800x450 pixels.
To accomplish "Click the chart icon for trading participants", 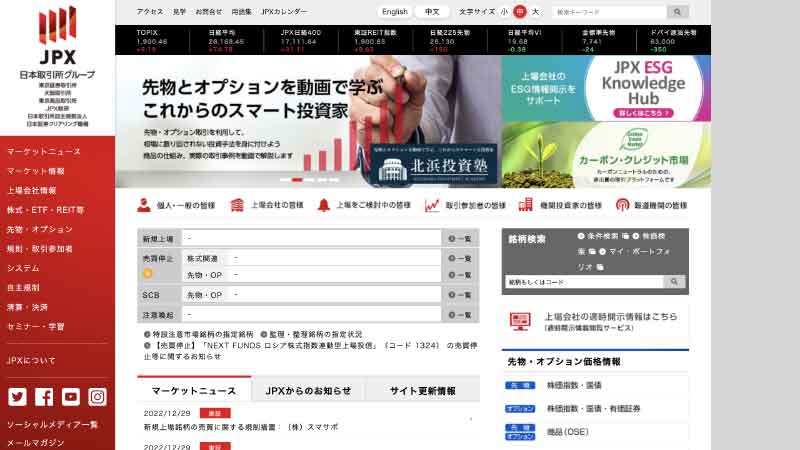I will point(432,205).
